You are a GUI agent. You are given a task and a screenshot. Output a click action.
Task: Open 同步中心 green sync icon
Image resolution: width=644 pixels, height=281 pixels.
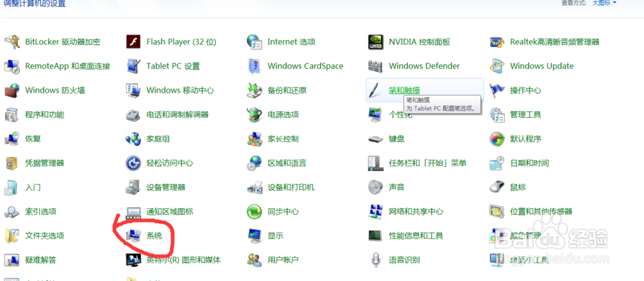254,212
